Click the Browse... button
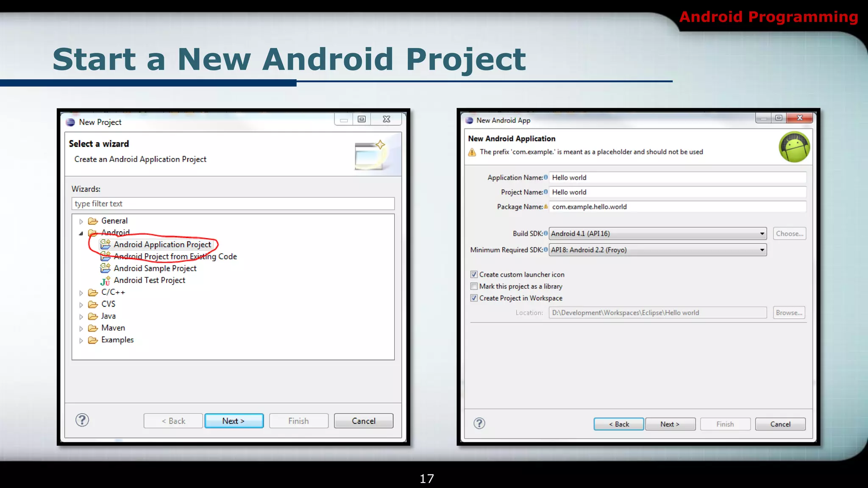The height and width of the screenshot is (488, 868). click(x=789, y=313)
